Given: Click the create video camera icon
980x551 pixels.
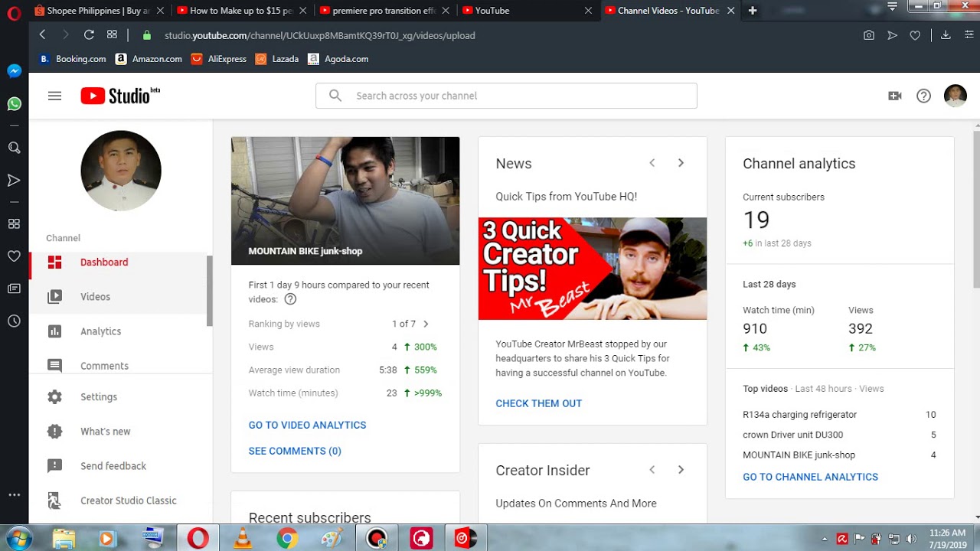Looking at the screenshot, I should pos(894,96).
